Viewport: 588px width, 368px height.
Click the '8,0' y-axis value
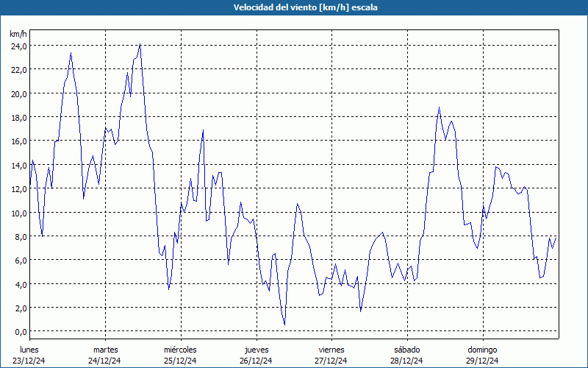[x=21, y=236]
